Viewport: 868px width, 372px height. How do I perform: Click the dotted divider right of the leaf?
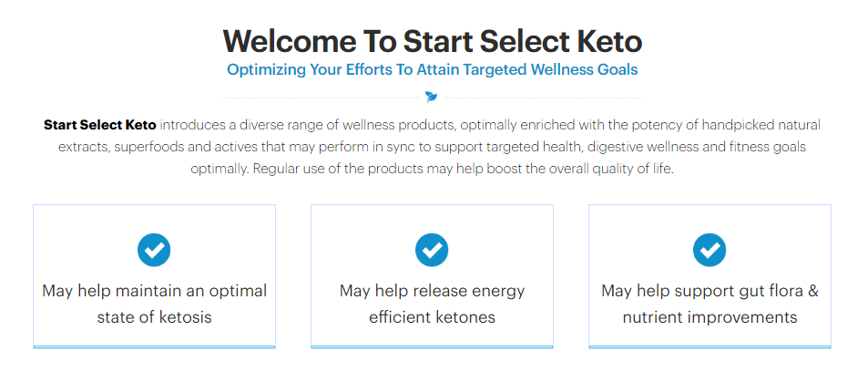[x=542, y=98]
